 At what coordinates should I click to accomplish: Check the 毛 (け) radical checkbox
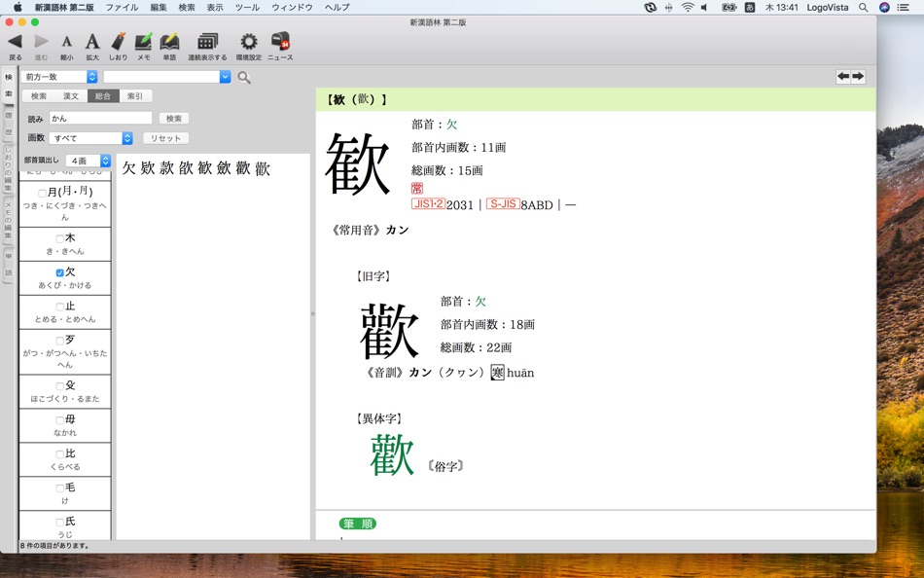59,488
